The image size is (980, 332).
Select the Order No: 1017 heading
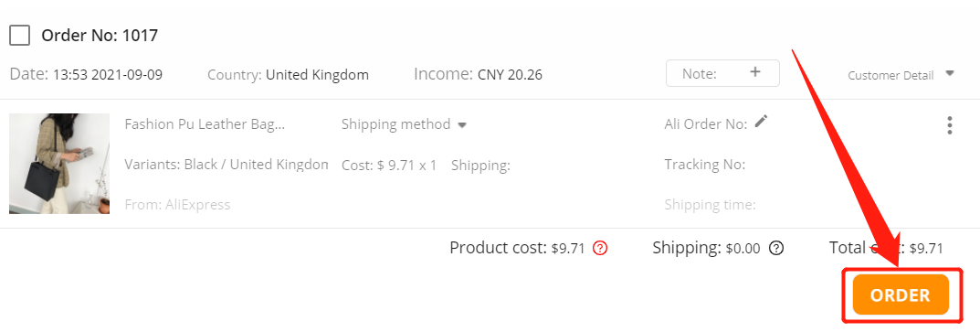[100, 36]
